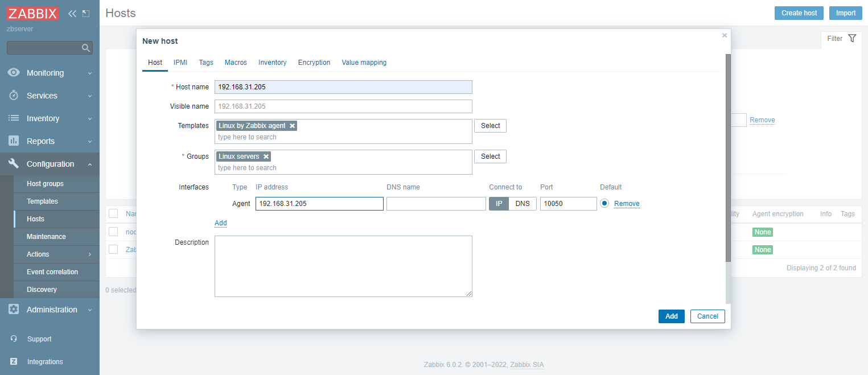Tick the checkbox of the first host row

point(113,232)
